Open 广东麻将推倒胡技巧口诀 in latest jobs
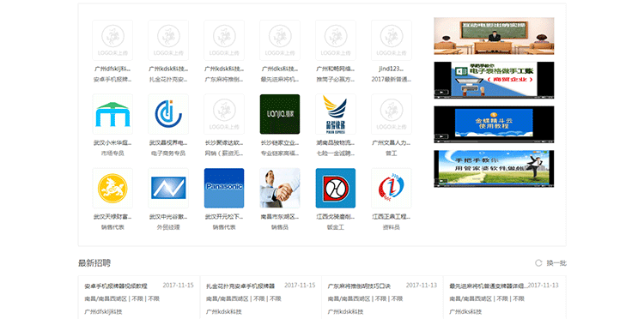 point(359,286)
